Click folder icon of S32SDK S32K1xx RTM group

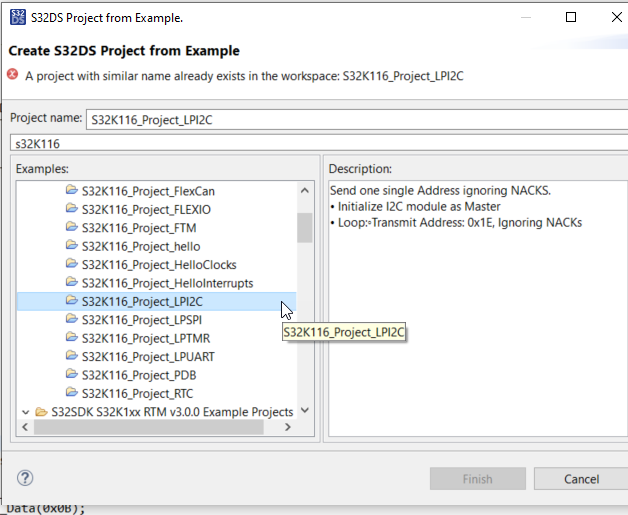pos(41,411)
